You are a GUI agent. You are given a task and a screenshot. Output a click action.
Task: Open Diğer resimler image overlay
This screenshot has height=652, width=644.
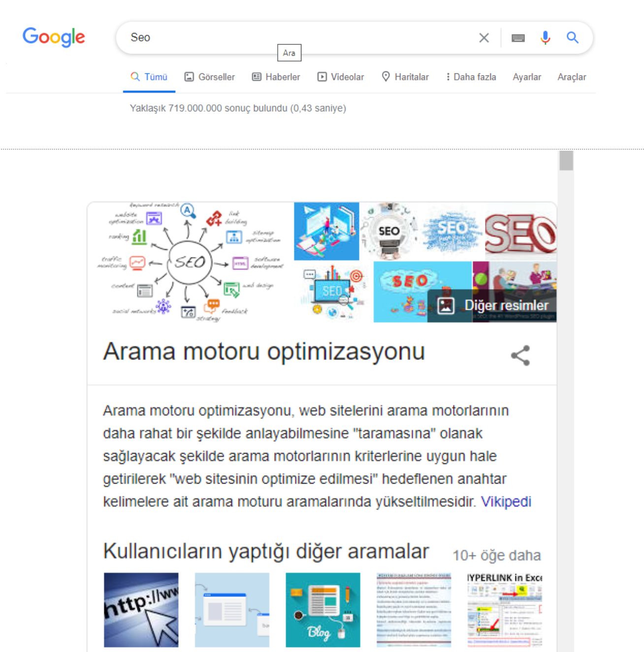click(492, 305)
